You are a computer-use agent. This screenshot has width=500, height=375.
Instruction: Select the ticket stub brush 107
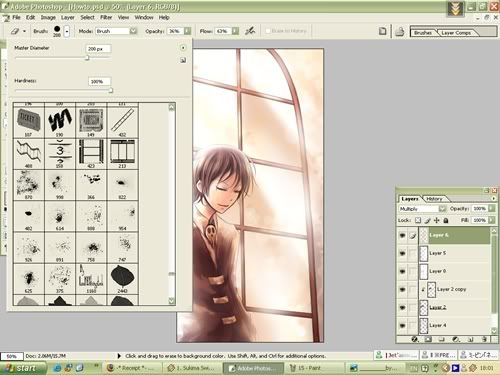pos(29,121)
